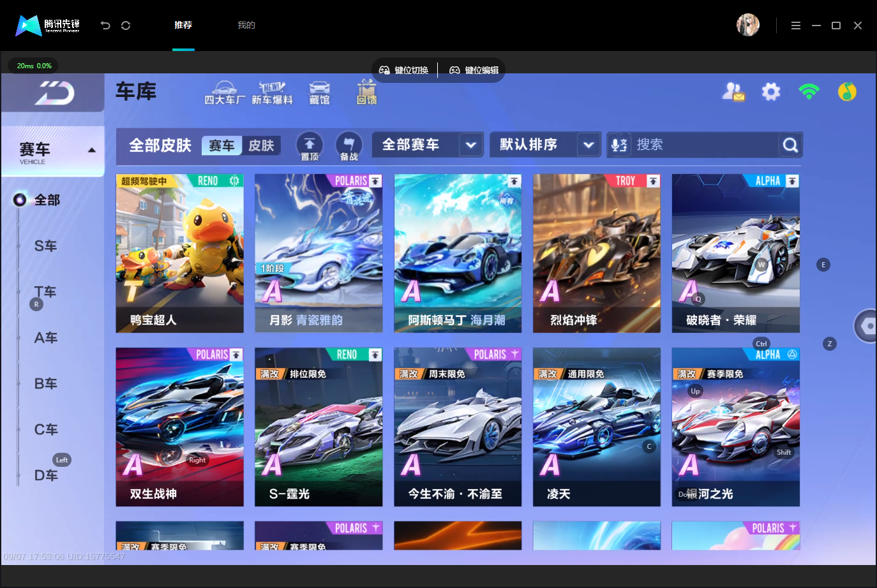This screenshot has width=877, height=588.
Task: Select D车 category
Action: [x=46, y=476]
